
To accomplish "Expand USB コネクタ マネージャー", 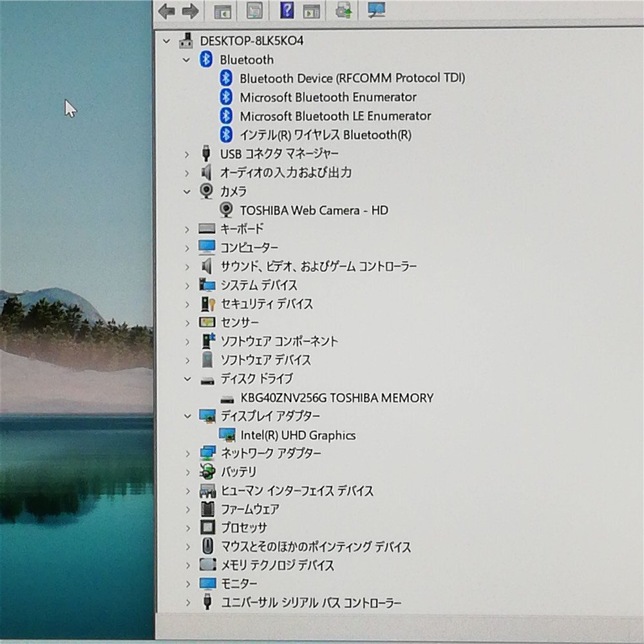I will tap(187, 155).
